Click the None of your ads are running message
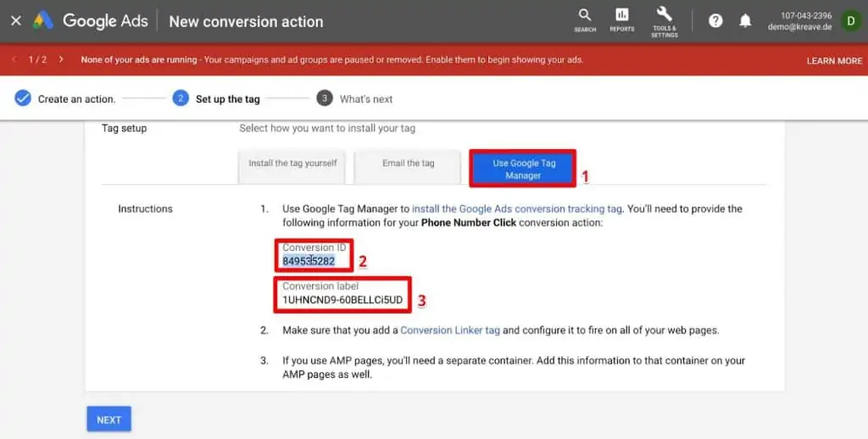The height and width of the screenshot is (439, 868). (332, 60)
